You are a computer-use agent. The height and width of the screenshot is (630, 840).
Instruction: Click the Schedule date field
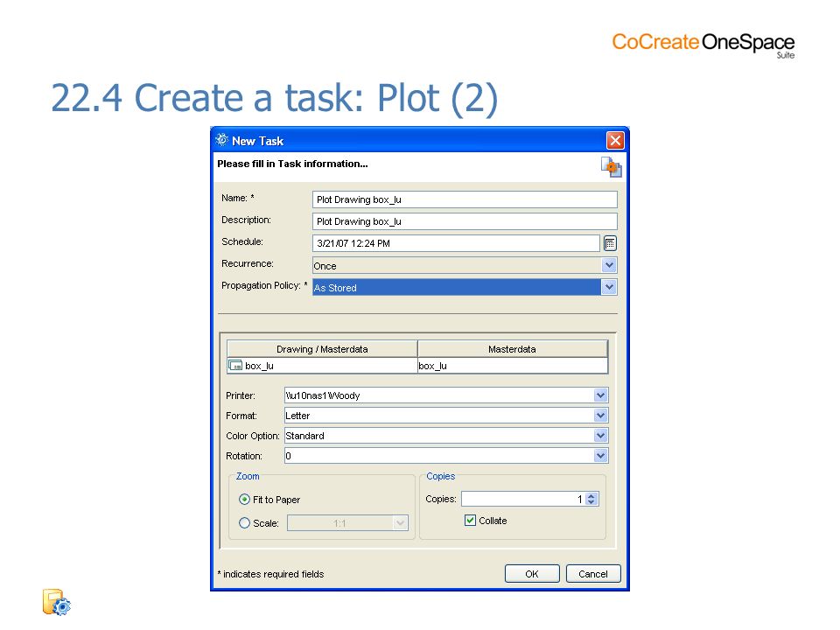[x=456, y=243]
